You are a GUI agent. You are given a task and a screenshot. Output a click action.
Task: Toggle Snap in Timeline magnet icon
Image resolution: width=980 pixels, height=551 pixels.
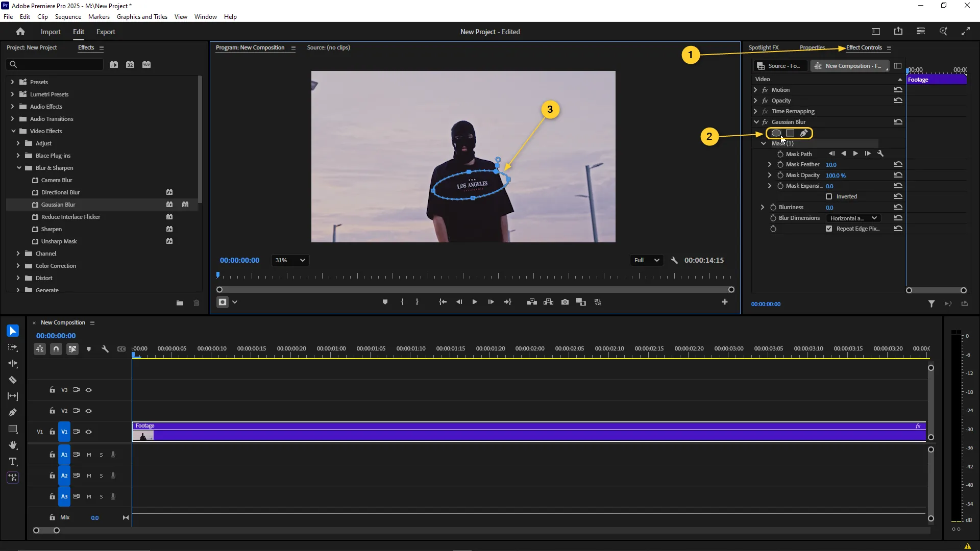pos(56,349)
